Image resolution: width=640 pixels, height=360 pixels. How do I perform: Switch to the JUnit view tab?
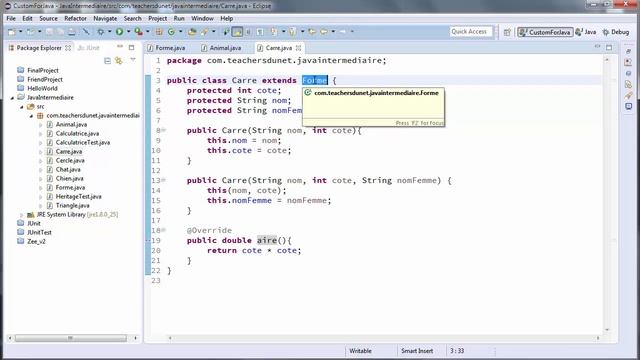tap(89, 48)
